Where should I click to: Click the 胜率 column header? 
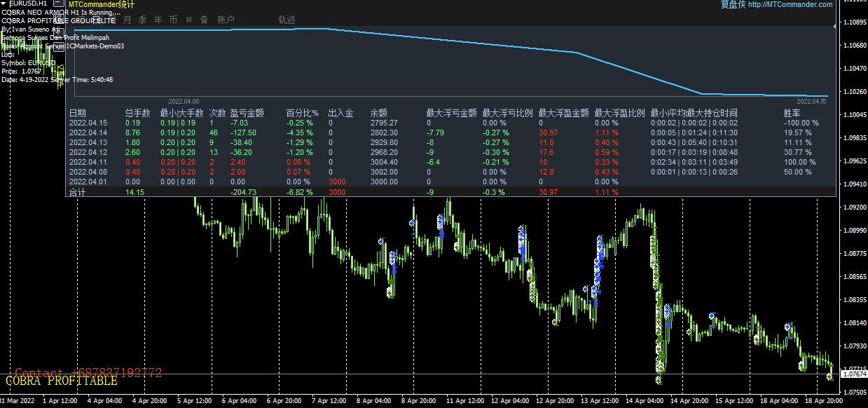tap(792, 113)
